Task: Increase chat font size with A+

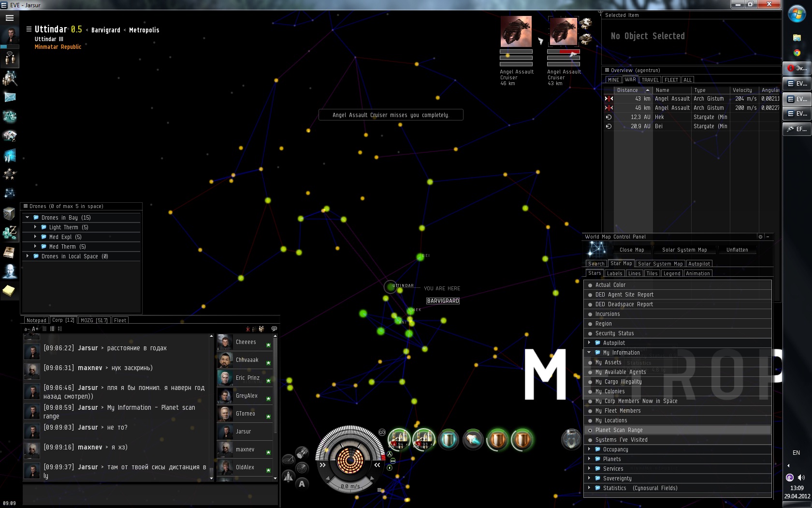Action: pyautogui.click(x=35, y=329)
